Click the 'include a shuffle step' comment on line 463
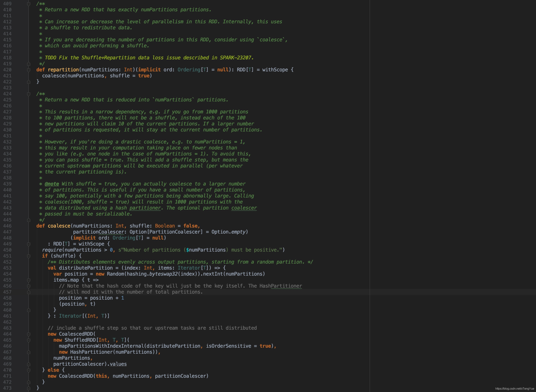The height and width of the screenshot is (392, 536). click(x=152, y=328)
